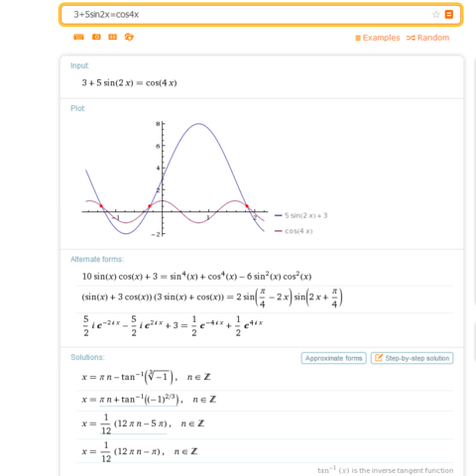Open the file upload icon
The width and height of the screenshot is (476, 476).
click(x=129, y=37)
